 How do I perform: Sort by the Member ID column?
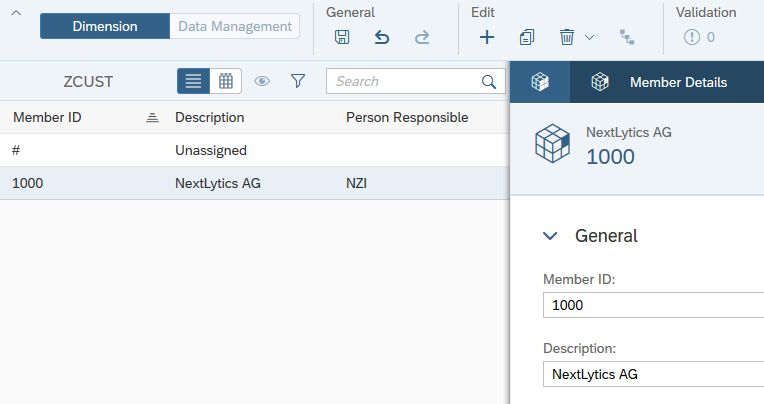point(153,117)
